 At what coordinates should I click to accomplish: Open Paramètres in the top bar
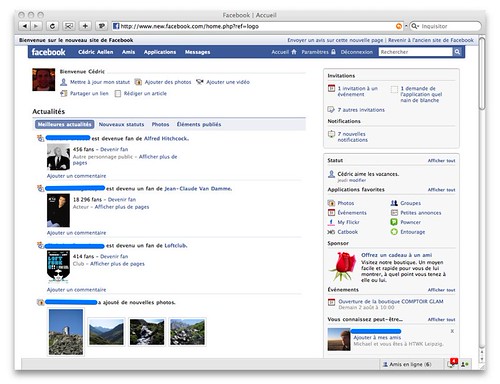pyautogui.click(x=318, y=52)
